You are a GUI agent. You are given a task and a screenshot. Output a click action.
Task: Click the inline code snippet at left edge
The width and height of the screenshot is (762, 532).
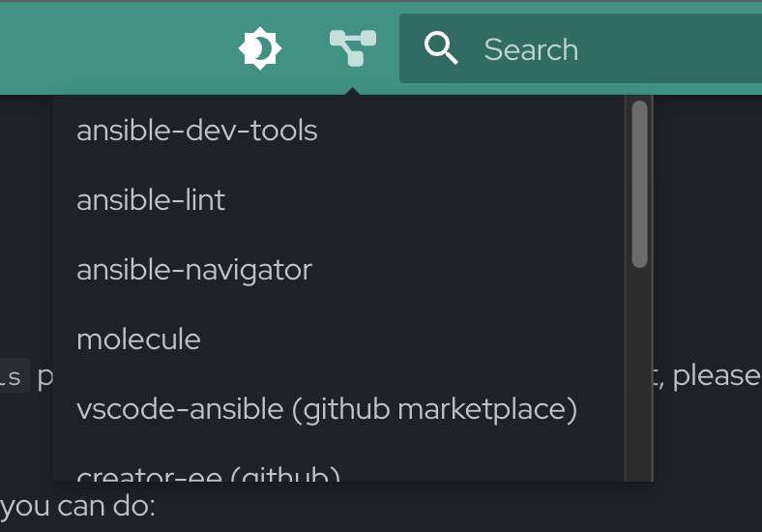click(x=14, y=376)
